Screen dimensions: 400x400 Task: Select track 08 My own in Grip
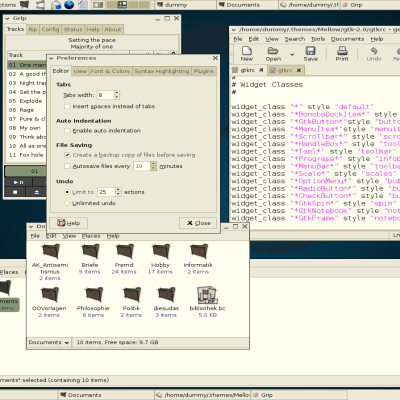click(27, 128)
